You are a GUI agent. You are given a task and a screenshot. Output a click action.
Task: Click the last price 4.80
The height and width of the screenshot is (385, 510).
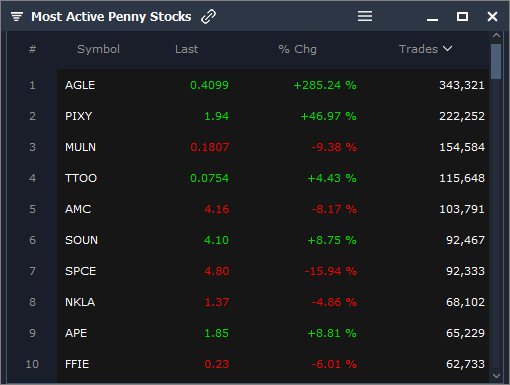(217, 271)
